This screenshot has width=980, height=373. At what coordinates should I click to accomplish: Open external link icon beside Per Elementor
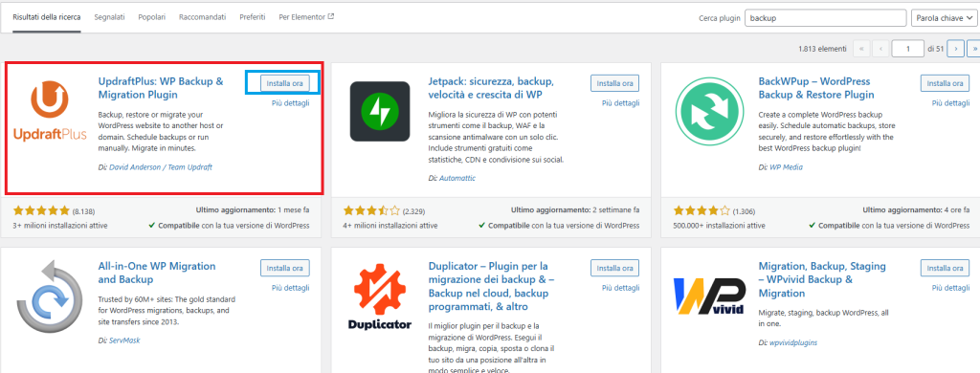click(x=331, y=17)
